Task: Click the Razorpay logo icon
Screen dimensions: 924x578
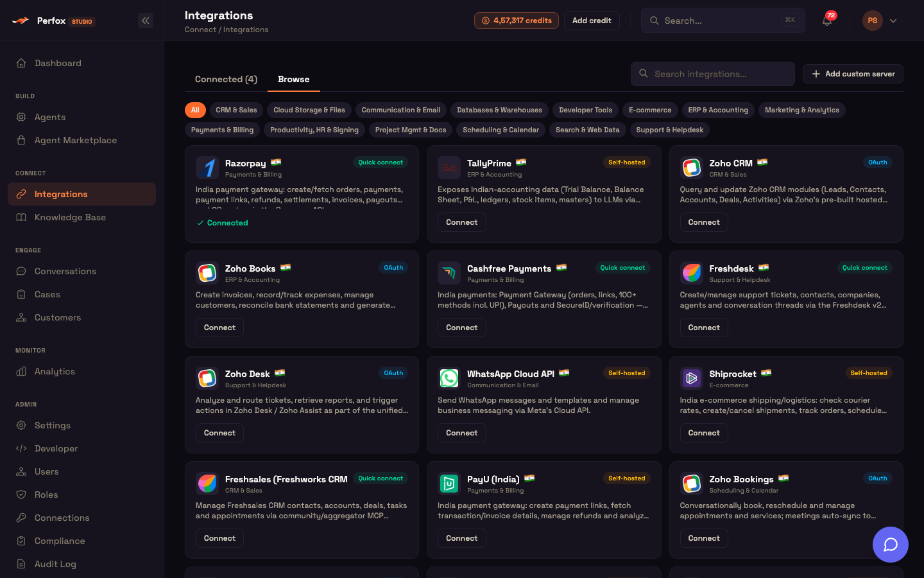Action: pos(207,168)
